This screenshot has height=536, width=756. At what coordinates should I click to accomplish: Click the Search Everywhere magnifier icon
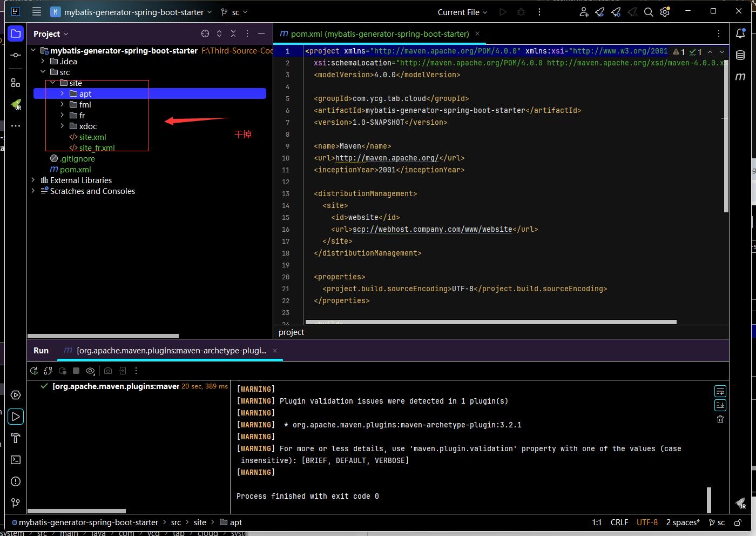[x=649, y=12]
